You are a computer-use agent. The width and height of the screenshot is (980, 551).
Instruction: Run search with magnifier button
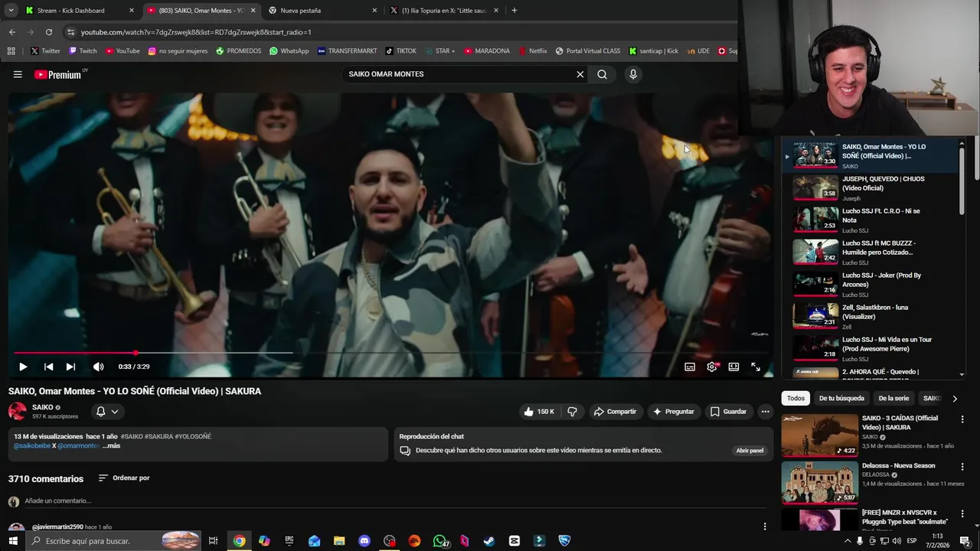click(602, 74)
